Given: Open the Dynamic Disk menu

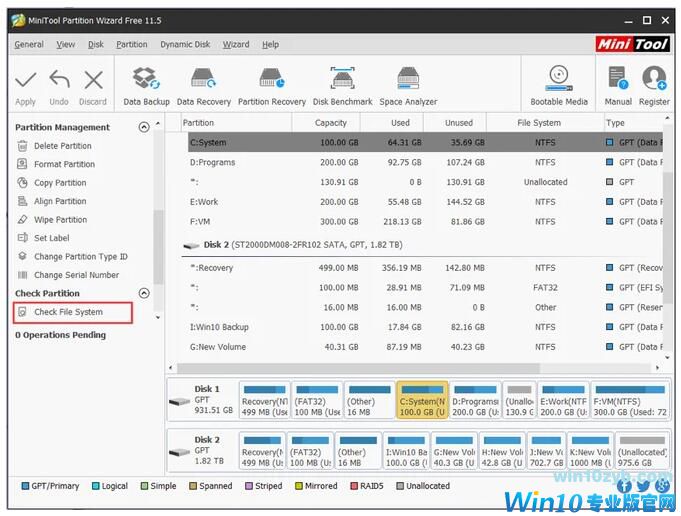Looking at the screenshot, I should (x=183, y=44).
